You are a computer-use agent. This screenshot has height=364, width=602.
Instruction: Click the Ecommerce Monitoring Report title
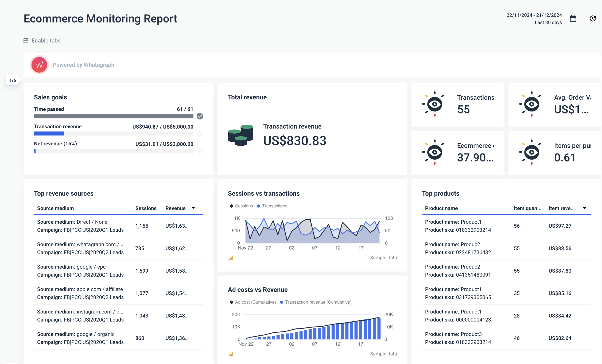tap(100, 19)
